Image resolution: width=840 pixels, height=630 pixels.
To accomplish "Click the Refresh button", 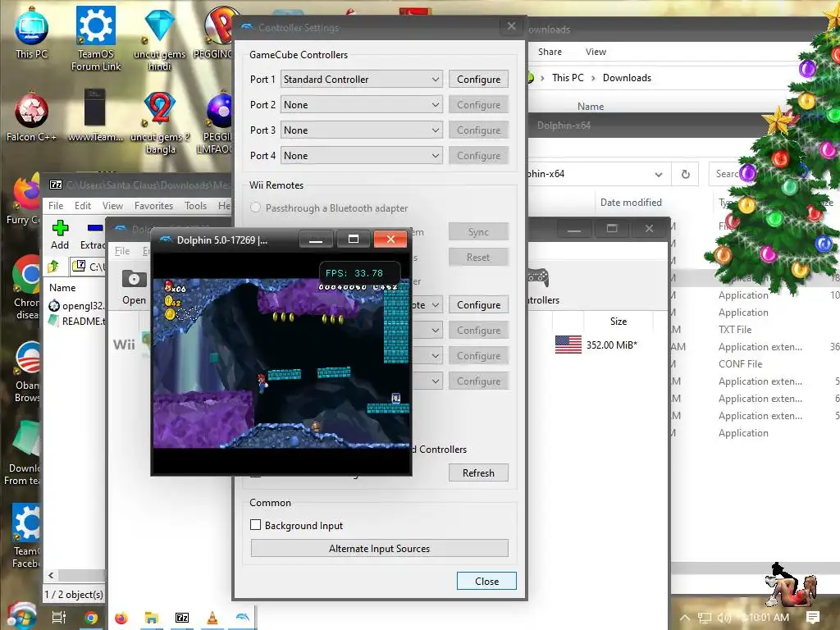I will coord(478,473).
